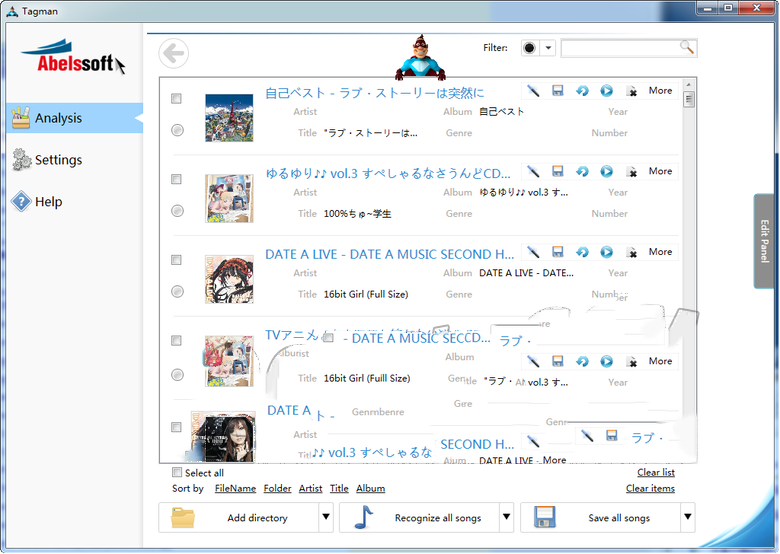The image size is (780, 554).
Task: Go back with the round arrow button
Action: pyautogui.click(x=174, y=53)
